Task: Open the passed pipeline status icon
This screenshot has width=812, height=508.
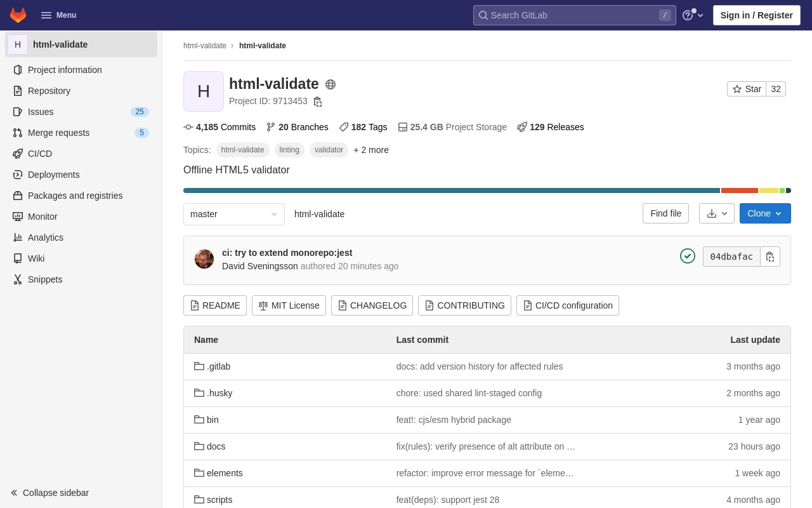Action: point(688,256)
